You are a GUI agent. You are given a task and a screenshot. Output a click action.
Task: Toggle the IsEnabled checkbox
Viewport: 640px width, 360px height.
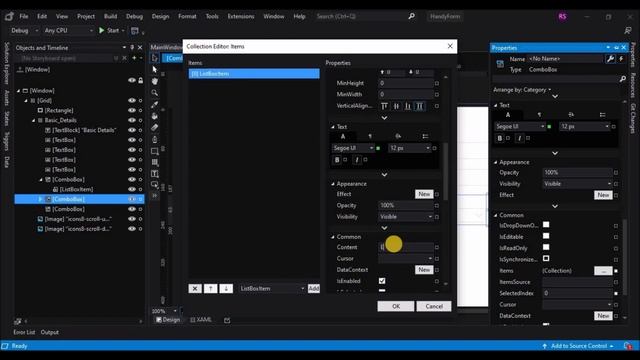(382, 281)
